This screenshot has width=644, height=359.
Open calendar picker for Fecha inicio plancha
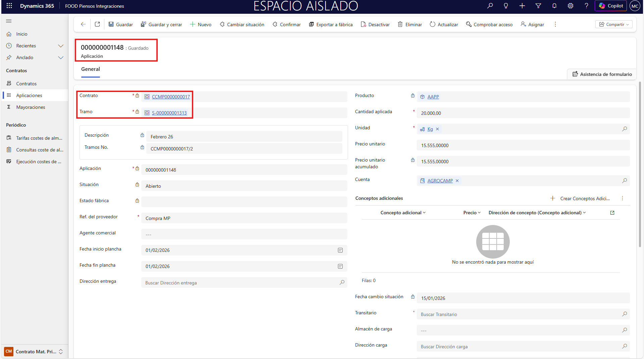click(x=340, y=250)
